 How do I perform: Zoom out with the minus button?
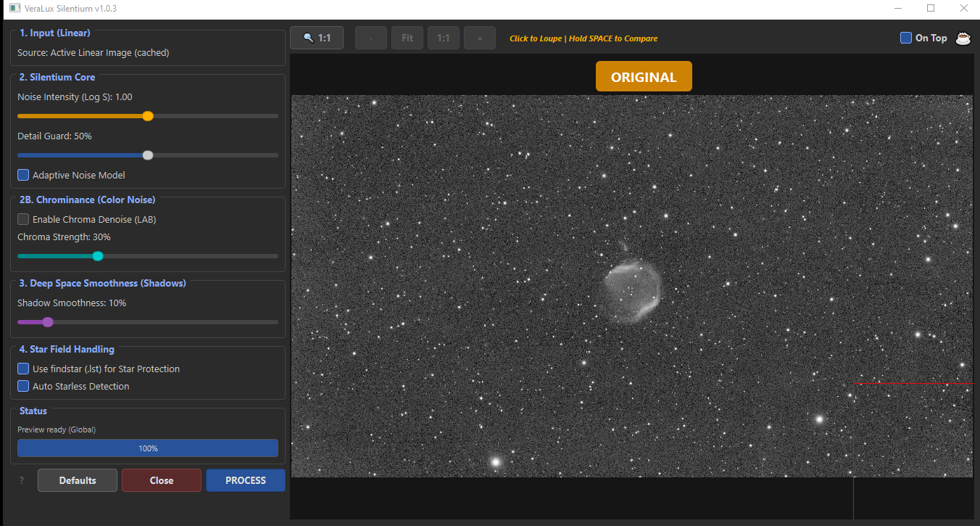(x=371, y=38)
